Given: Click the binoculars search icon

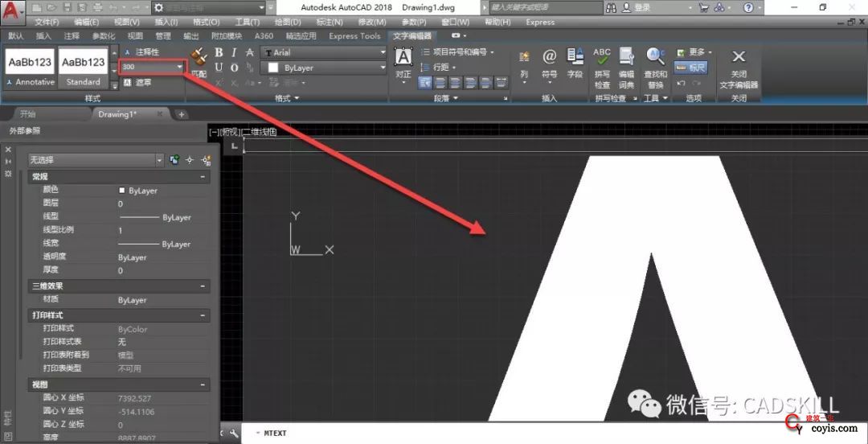Looking at the screenshot, I should 612,8.
